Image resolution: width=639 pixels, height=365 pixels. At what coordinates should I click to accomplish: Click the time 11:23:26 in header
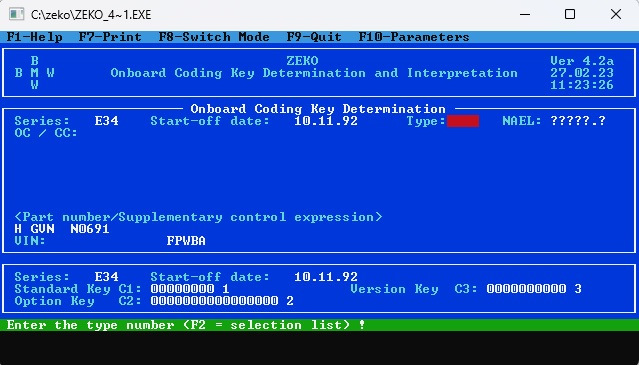(582, 85)
